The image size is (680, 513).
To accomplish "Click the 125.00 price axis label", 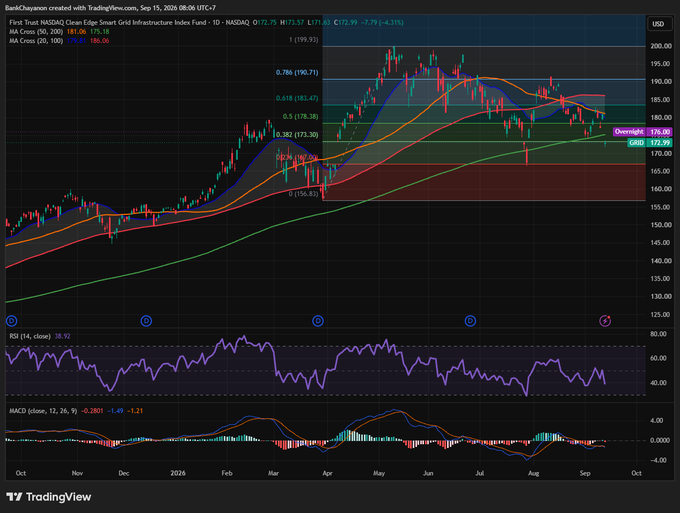I will point(661,314).
